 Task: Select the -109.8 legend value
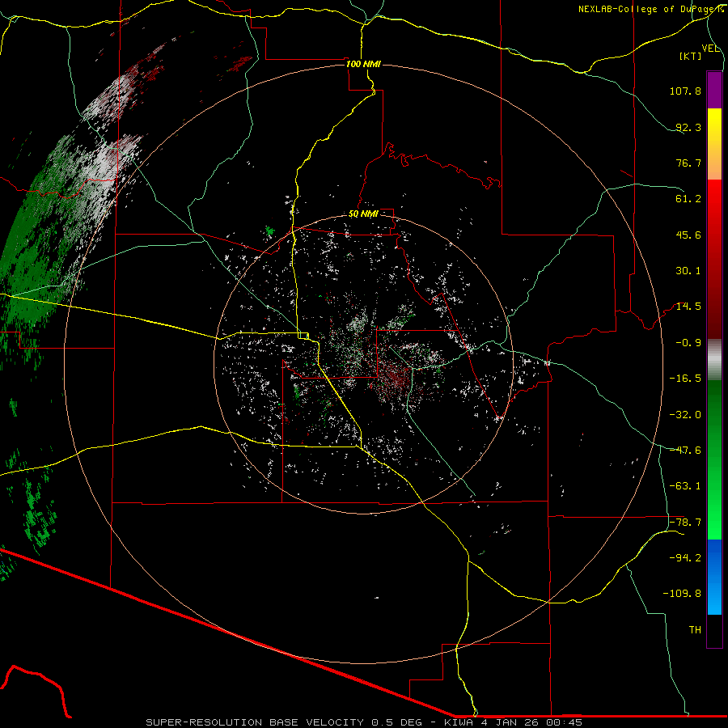coord(683,594)
